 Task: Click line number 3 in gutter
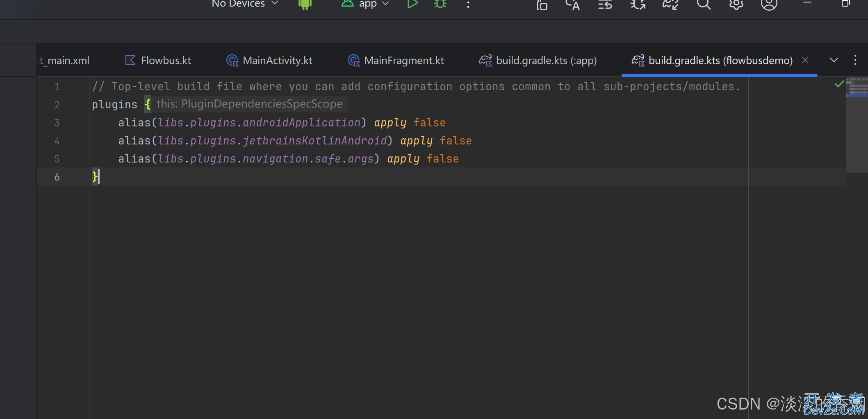pyautogui.click(x=57, y=123)
